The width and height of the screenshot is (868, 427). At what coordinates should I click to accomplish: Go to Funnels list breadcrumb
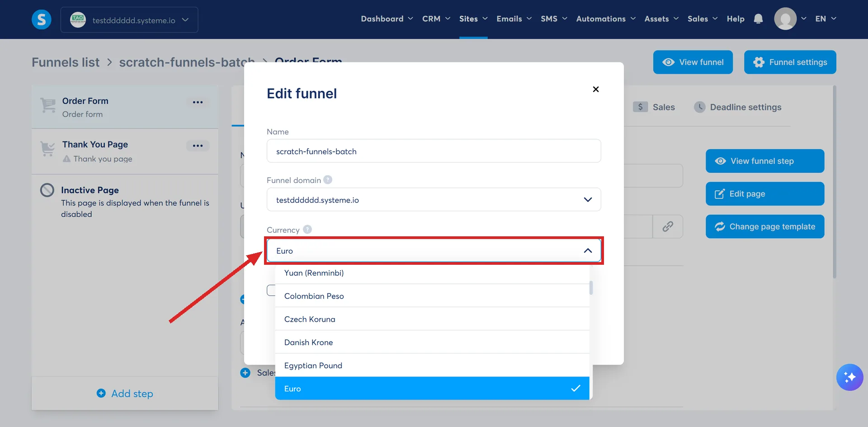point(66,62)
